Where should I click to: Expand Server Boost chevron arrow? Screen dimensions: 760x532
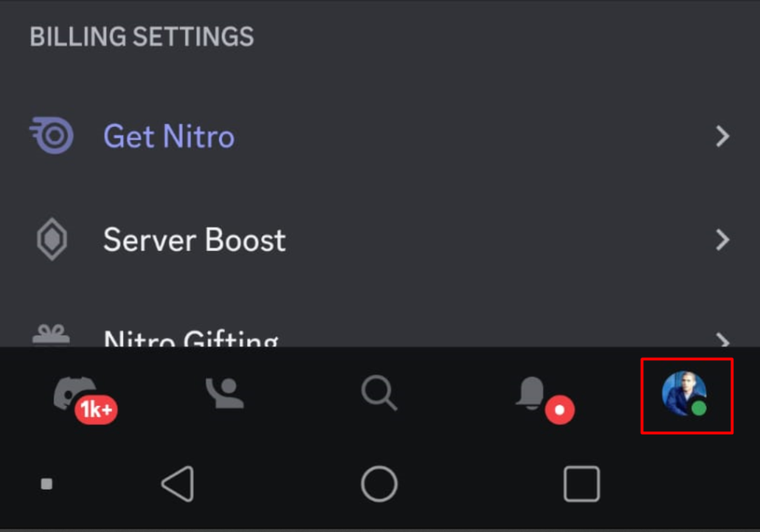point(722,240)
